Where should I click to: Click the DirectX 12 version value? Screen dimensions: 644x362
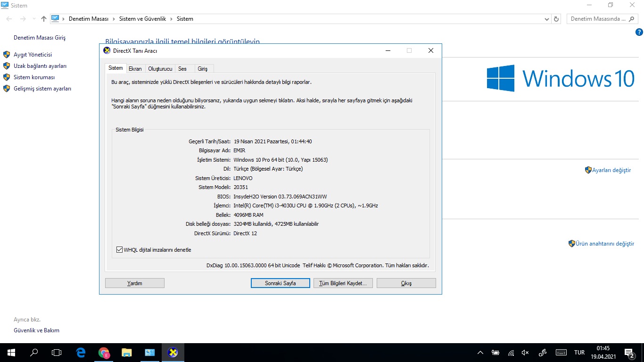pos(245,233)
